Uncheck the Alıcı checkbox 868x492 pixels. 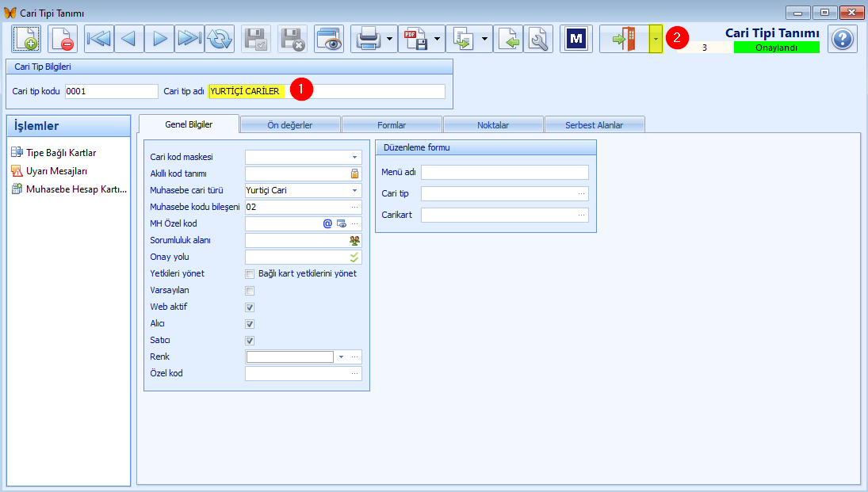tap(250, 324)
